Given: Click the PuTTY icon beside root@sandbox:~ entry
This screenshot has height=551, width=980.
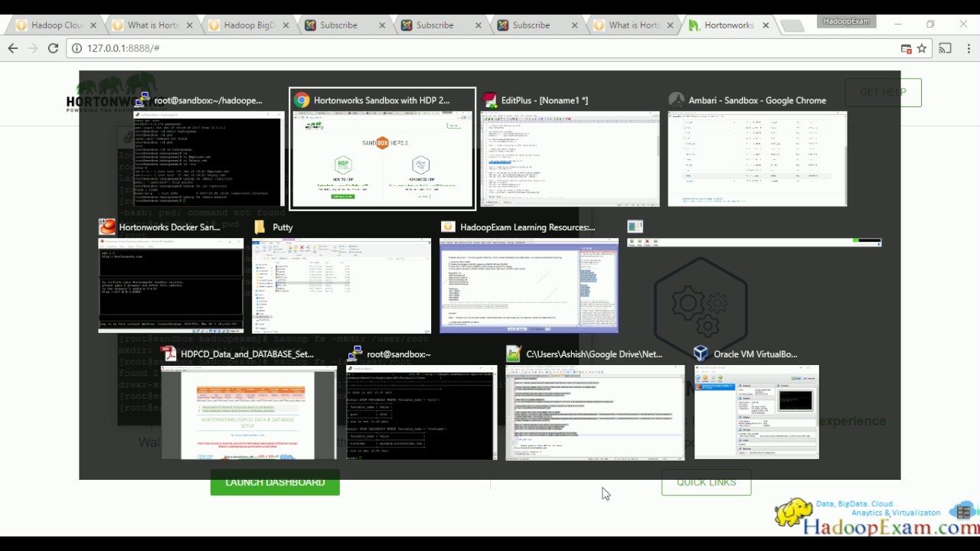Looking at the screenshot, I should [x=354, y=354].
